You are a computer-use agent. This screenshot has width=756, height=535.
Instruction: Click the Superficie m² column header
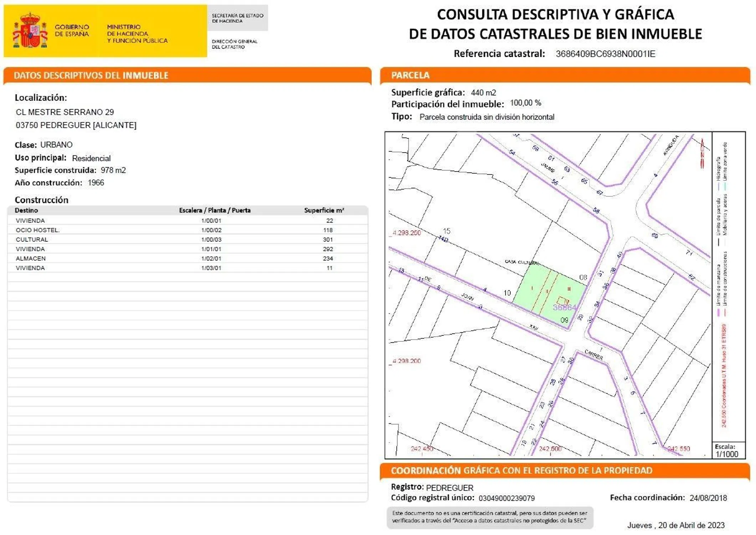tap(324, 210)
